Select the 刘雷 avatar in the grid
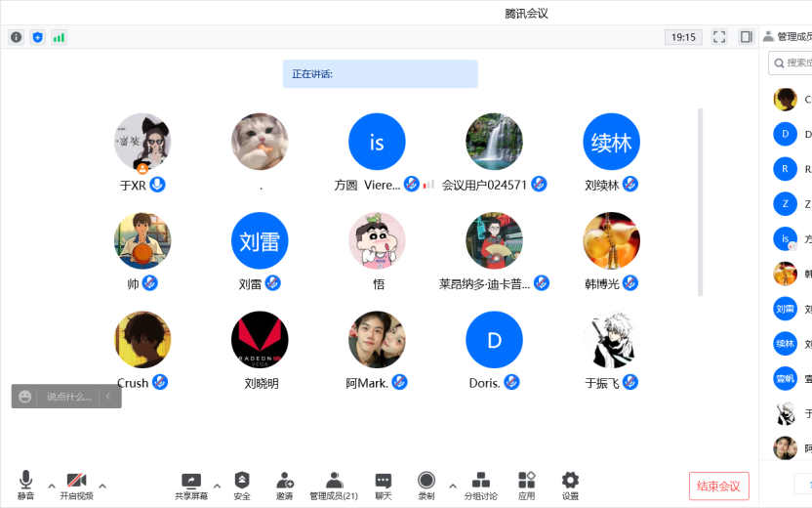 260,240
